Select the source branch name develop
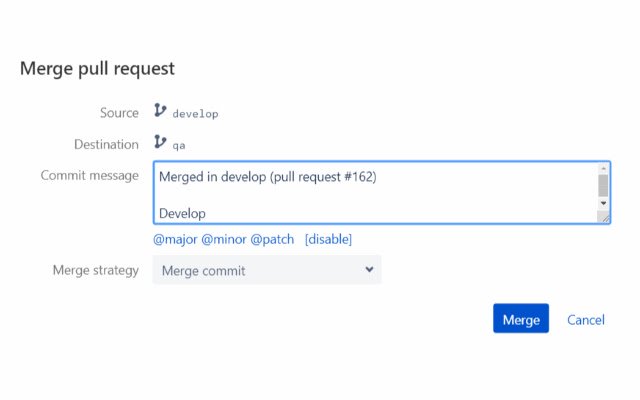This screenshot has width=640, height=400. click(x=195, y=114)
